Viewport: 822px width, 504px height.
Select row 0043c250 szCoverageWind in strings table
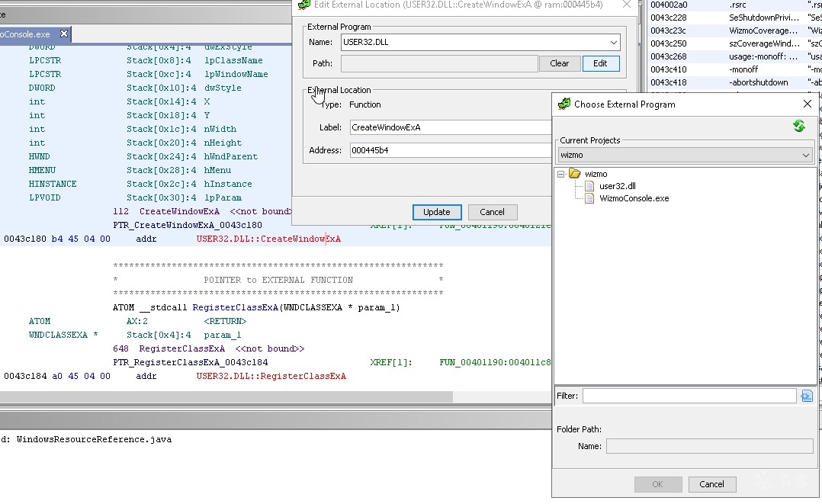[735, 43]
